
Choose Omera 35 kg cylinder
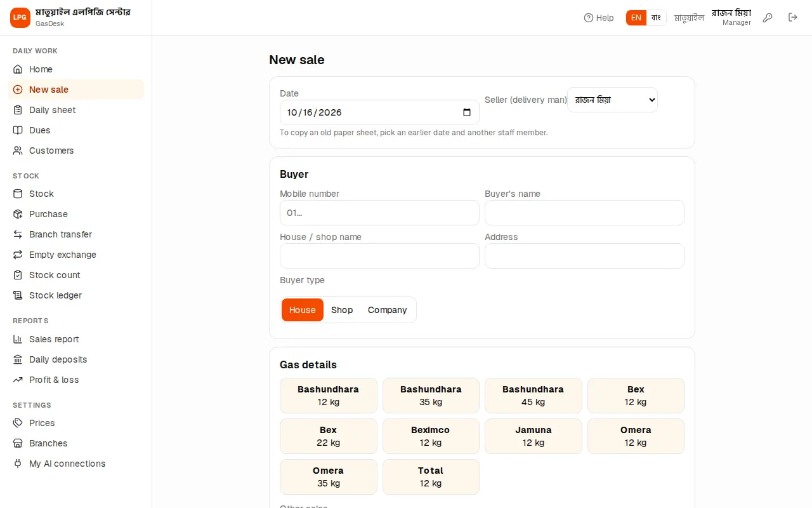(329, 477)
